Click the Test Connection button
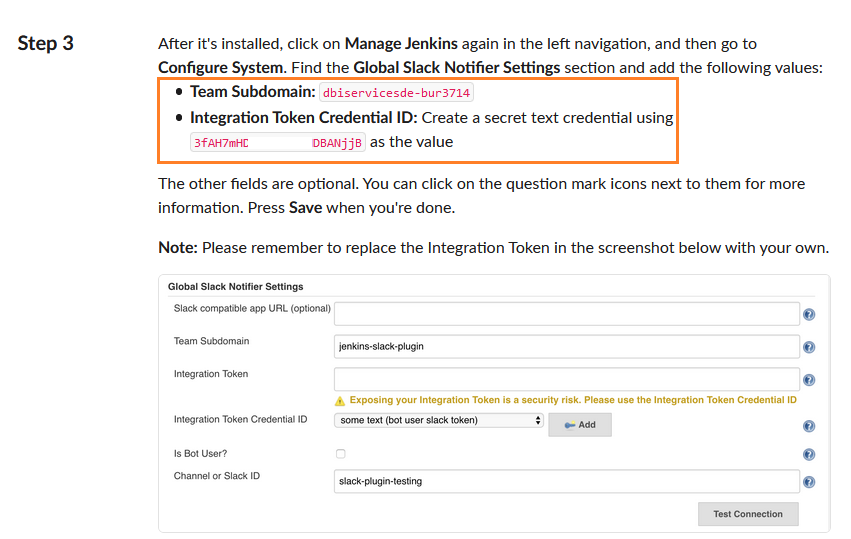Screen dimensions: 851x539 pos(748,514)
